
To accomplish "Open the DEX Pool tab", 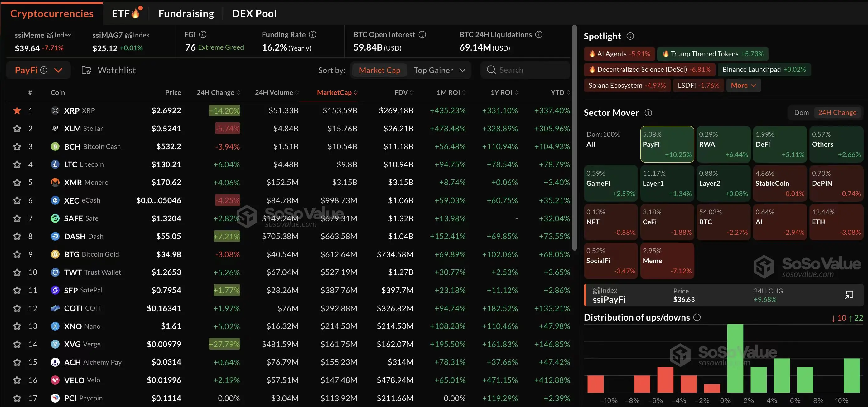I will [x=254, y=13].
